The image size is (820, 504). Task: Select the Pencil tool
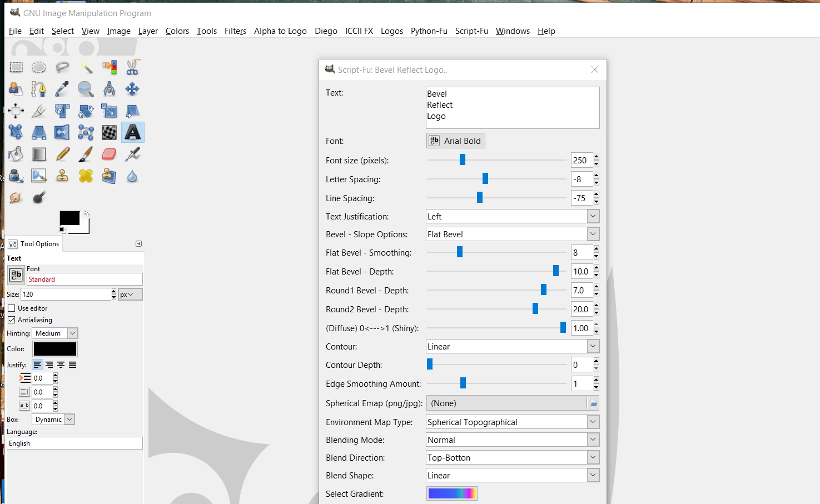pyautogui.click(x=62, y=154)
